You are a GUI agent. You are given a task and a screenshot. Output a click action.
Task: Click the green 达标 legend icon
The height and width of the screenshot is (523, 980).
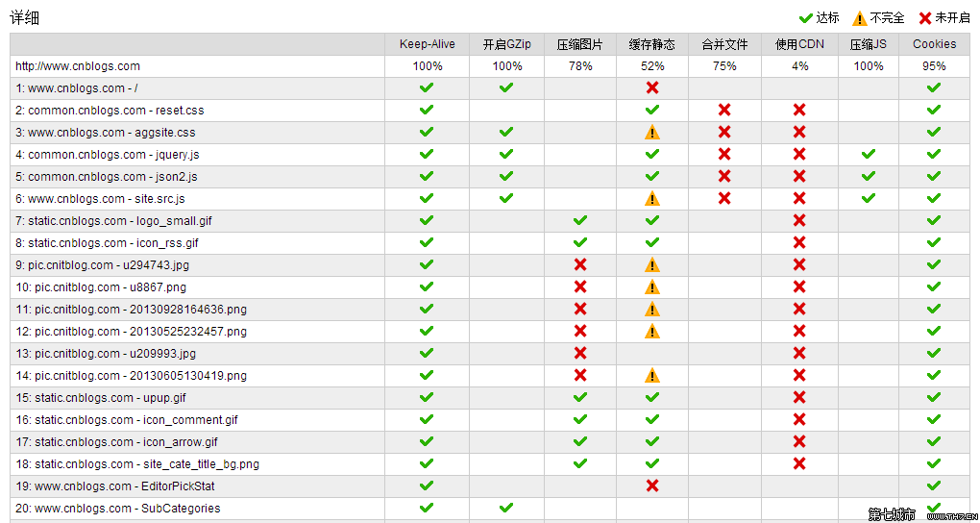(805, 17)
